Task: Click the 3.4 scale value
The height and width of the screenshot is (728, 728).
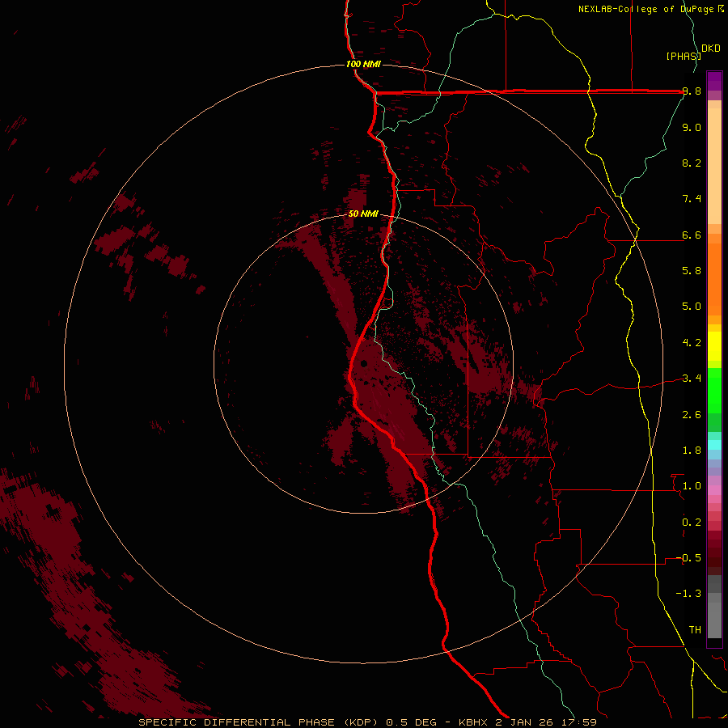Action: 692,379
